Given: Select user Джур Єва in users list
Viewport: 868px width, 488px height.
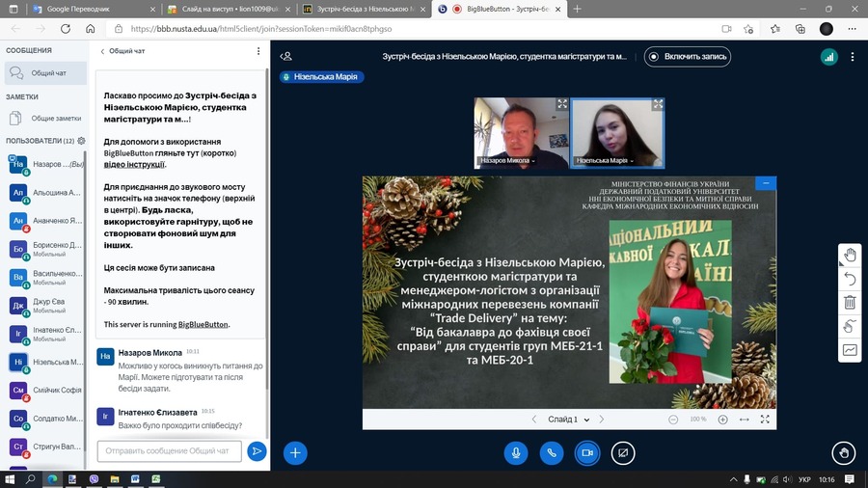Looking at the screenshot, I should point(45,306).
